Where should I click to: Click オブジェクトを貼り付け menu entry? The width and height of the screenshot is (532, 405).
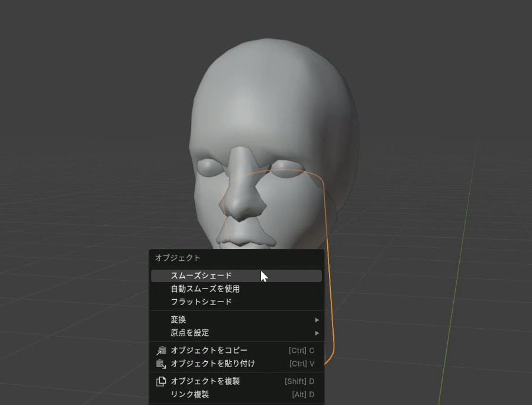[x=236, y=364]
